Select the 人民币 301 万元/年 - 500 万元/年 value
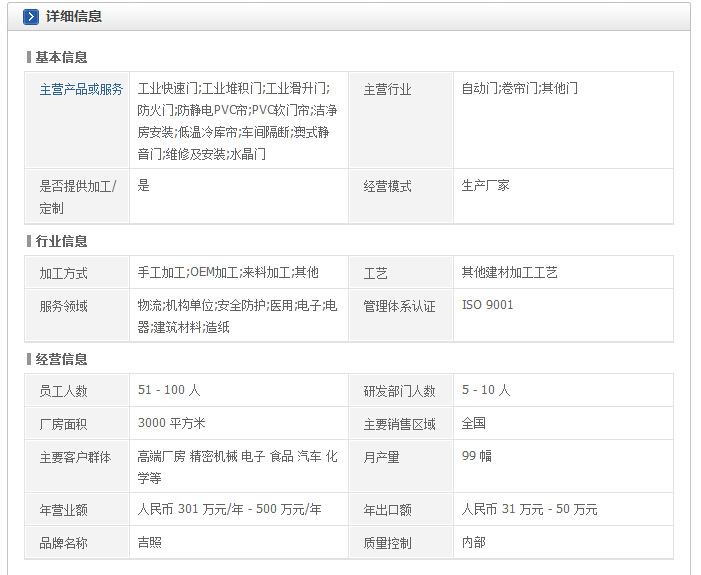This screenshot has width=701, height=575. (x=229, y=509)
